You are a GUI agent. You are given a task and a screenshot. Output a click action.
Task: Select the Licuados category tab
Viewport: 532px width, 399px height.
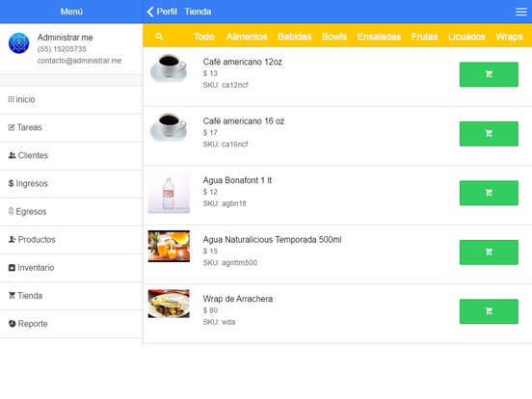(466, 37)
